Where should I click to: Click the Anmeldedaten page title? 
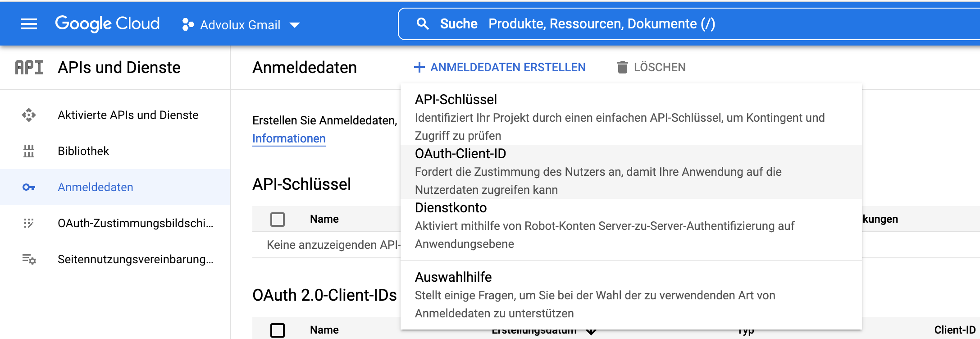(x=305, y=68)
